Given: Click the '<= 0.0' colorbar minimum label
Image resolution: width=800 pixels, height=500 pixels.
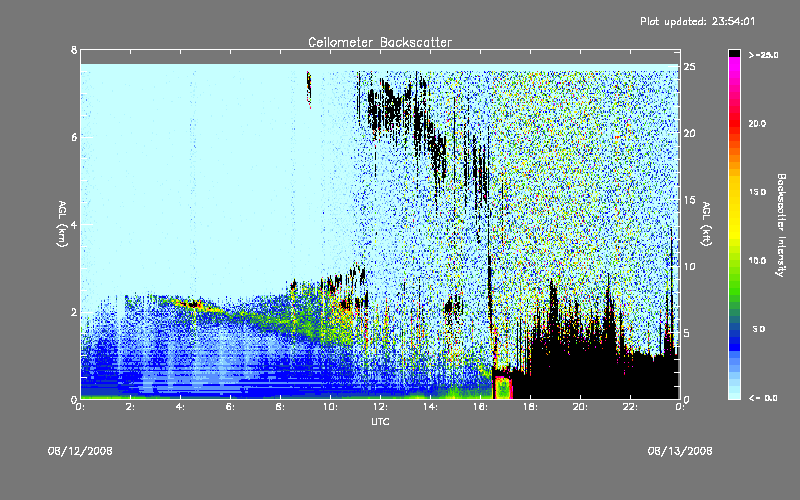Looking at the screenshot, I should tap(763, 398).
